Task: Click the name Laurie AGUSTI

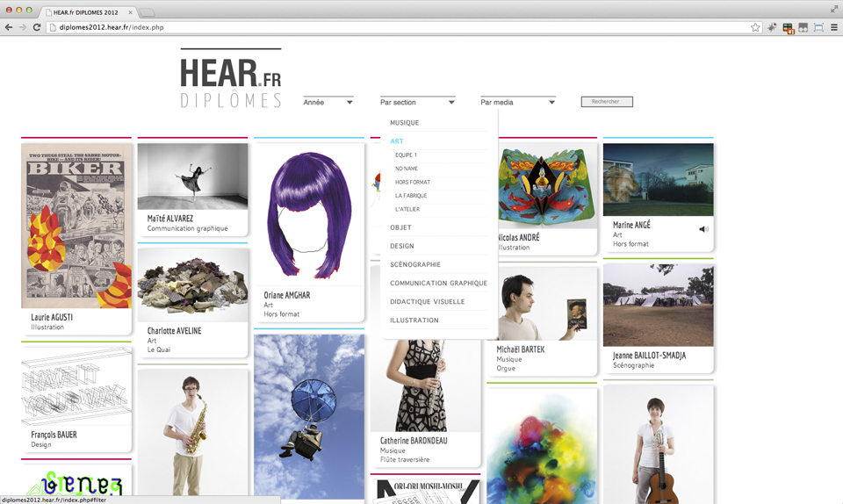Action: tap(52, 318)
